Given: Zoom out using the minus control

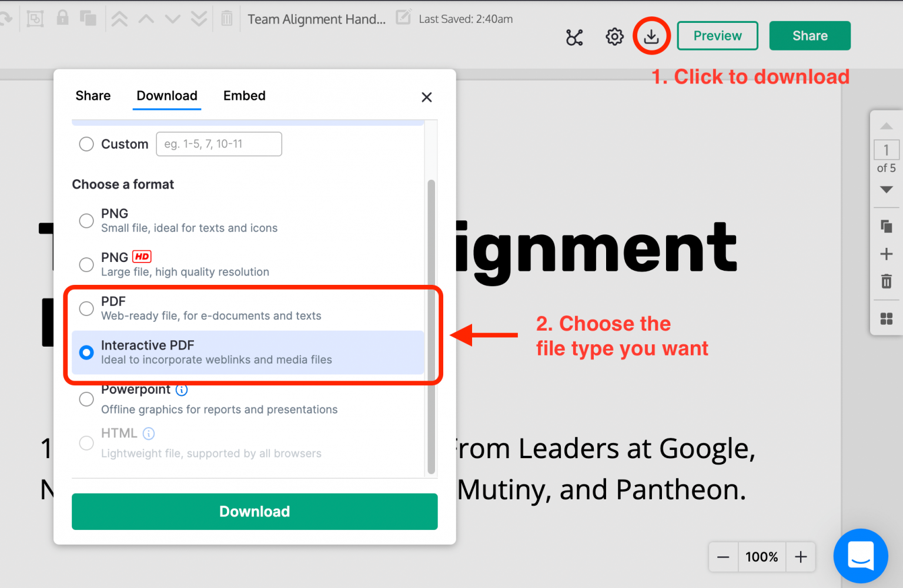Looking at the screenshot, I should click(723, 557).
